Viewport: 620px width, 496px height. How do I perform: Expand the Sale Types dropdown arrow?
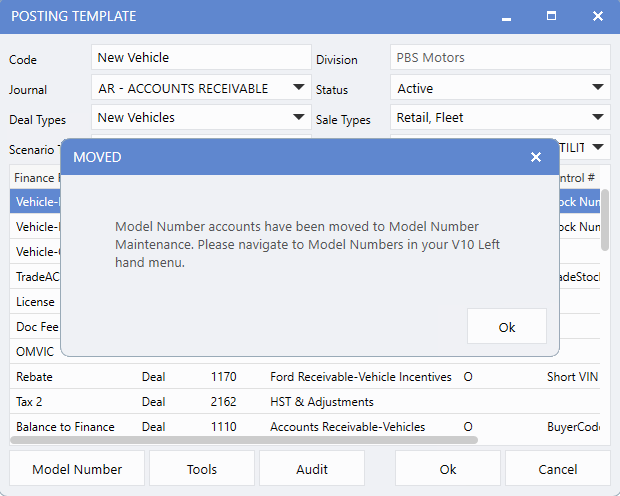pos(598,117)
